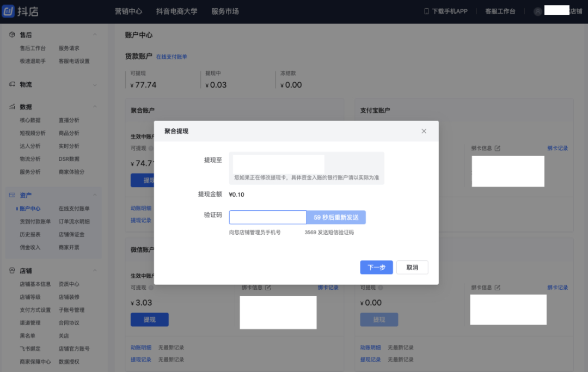Collapse the 售后 sidebar section

click(x=95, y=34)
